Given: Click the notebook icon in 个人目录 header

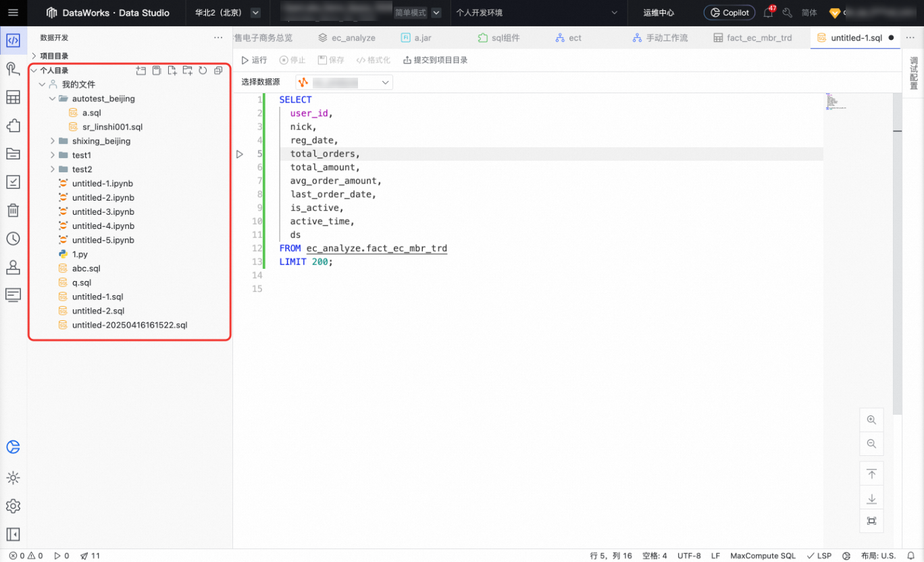Looking at the screenshot, I should pos(156,70).
